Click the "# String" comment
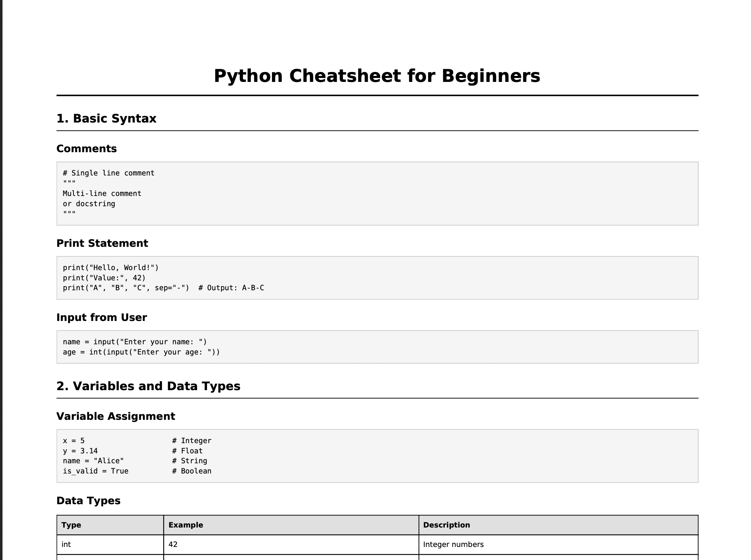The width and height of the screenshot is (751, 560). point(190,461)
